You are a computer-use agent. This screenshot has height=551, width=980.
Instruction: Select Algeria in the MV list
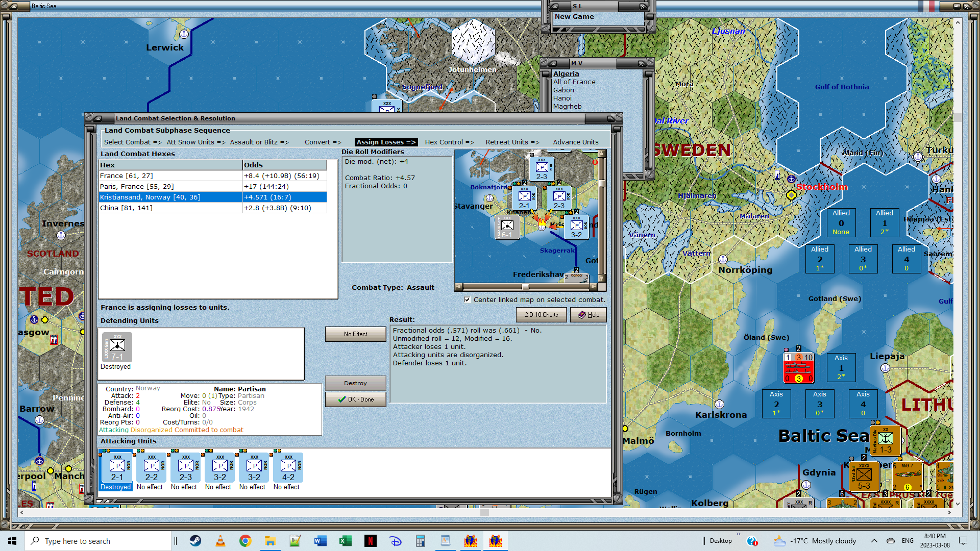(566, 73)
